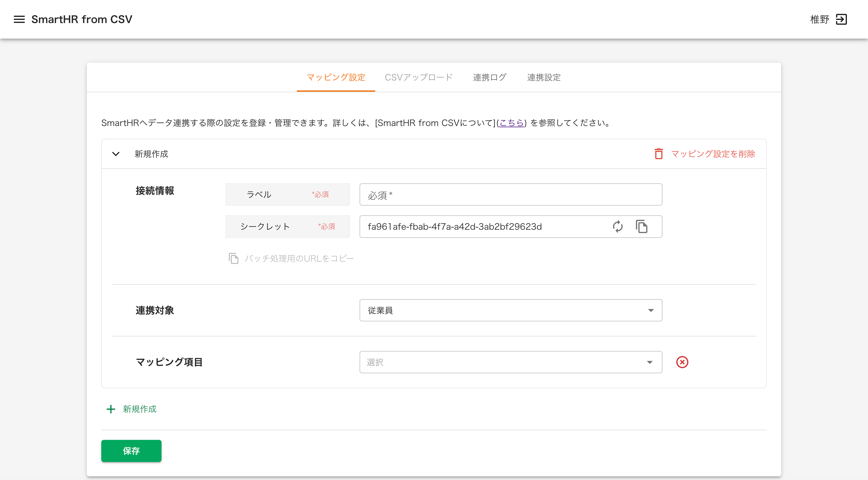
Task: Open the マッピング項目 選択 dropdown
Action: pyautogui.click(x=511, y=362)
